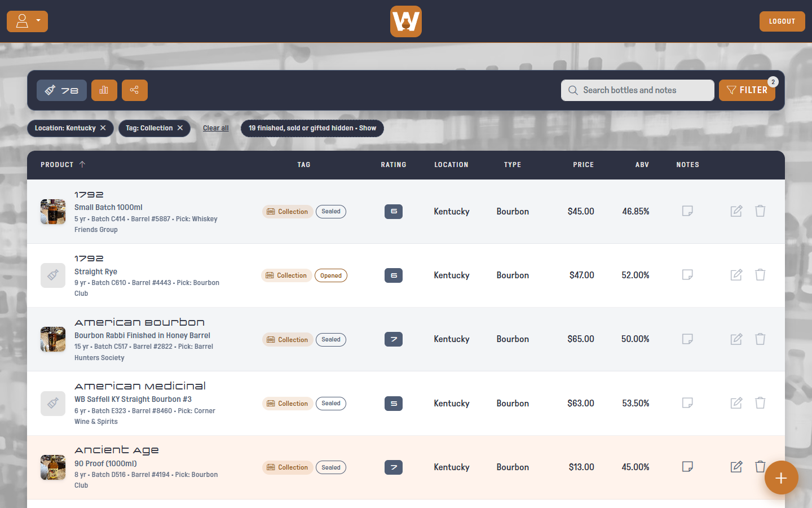812x508 pixels.
Task: Log out with the LOGOUT button
Action: tap(782, 21)
